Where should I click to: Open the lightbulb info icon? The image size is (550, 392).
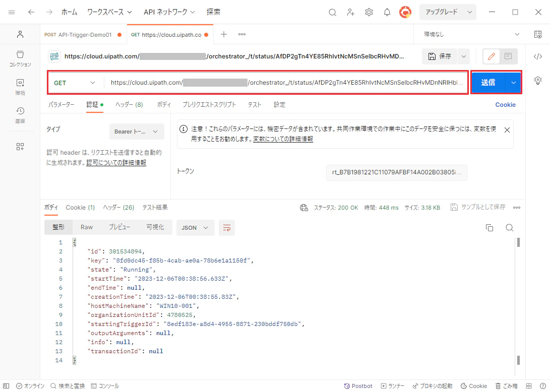click(x=537, y=81)
